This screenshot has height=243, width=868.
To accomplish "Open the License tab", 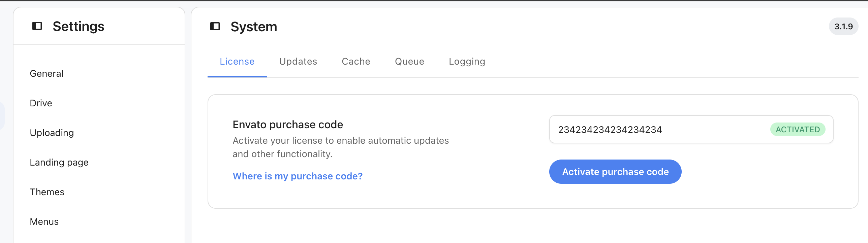I will (237, 62).
